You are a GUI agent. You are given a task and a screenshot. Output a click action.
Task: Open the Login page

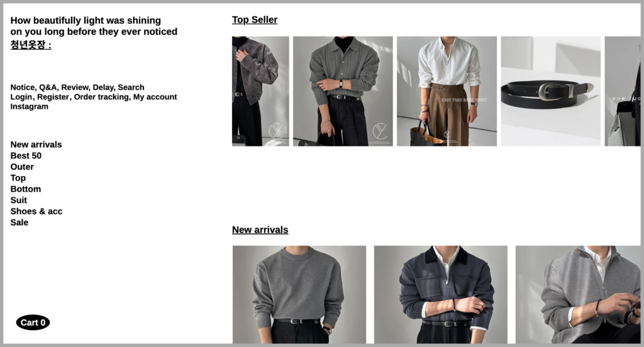point(22,97)
